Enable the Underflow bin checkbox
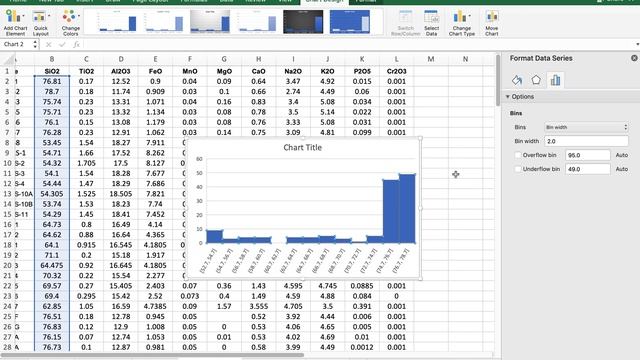The image size is (640, 360). pyautogui.click(x=518, y=169)
